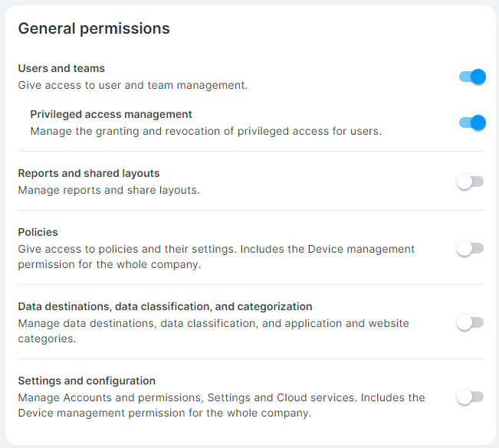Click the General permissions heading
This screenshot has height=448, width=499.
point(94,28)
